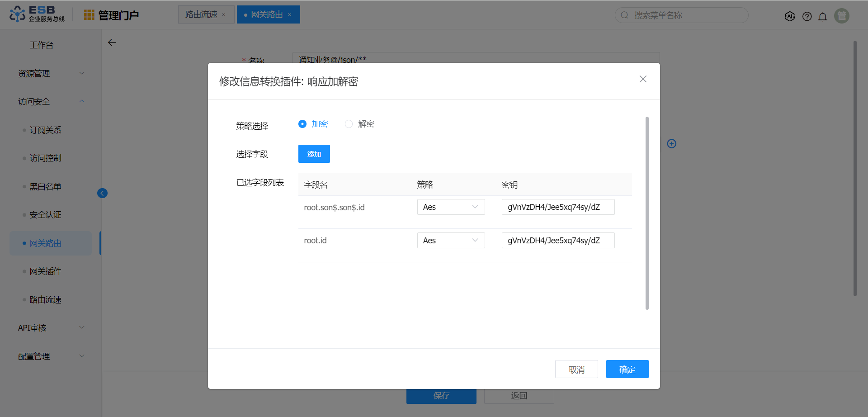The height and width of the screenshot is (417, 868).
Task: Confirm the dialog with 确定 button
Action: tap(627, 370)
